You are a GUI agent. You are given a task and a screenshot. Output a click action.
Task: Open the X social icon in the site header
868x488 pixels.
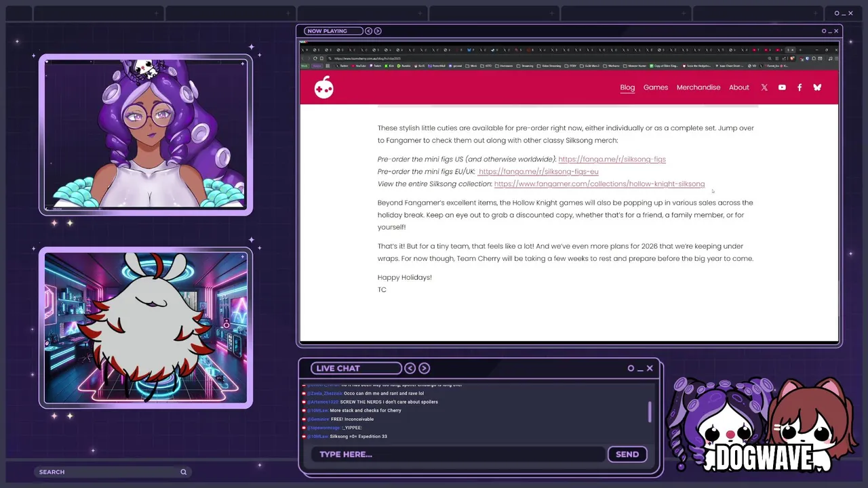click(764, 87)
